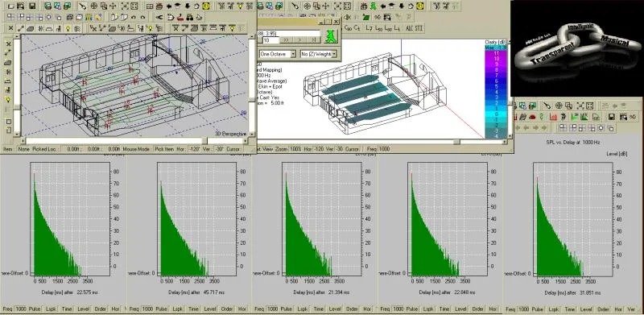Click the left arrow icon in mapping window toolbar
644x315 pixels.
tap(383, 6)
